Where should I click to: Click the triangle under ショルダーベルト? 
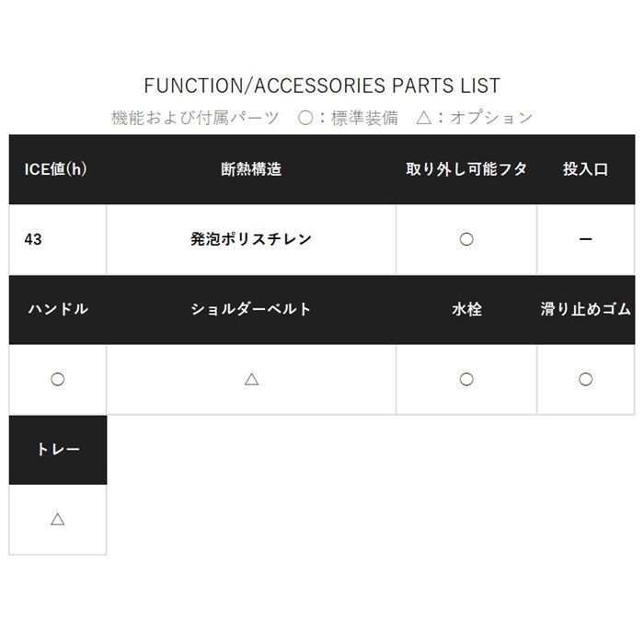click(x=251, y=379)
